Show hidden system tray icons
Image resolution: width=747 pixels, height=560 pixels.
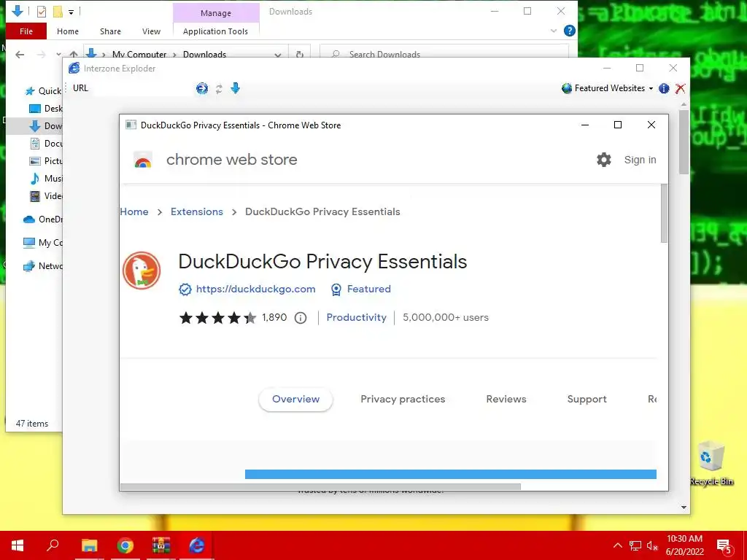click(617, 545)
